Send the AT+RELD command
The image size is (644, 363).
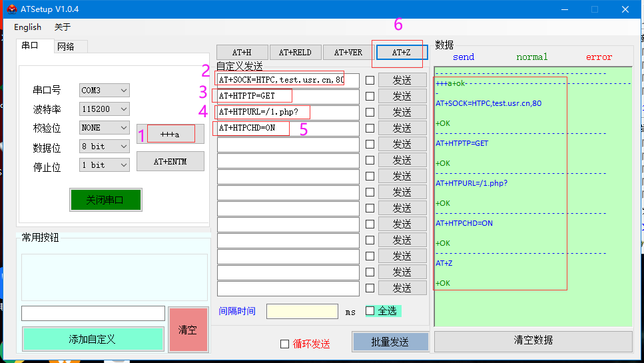click(295, 53)
